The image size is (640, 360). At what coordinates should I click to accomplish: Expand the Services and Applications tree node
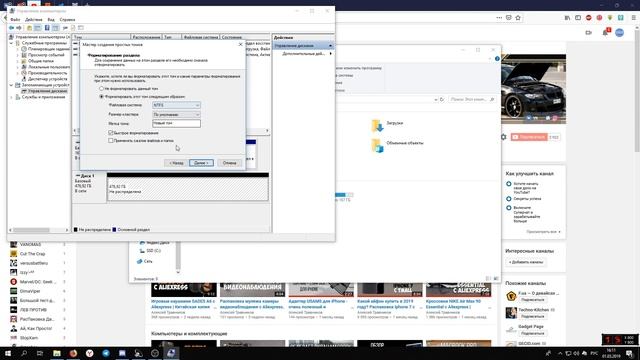tap(11, 97)
